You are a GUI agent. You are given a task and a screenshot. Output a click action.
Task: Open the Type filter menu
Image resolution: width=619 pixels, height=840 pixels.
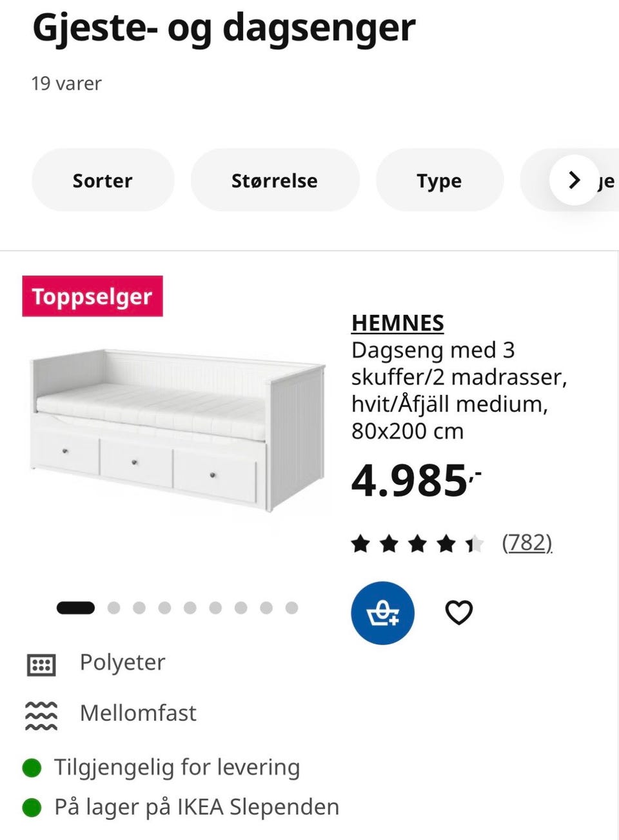click(x=439, y=181)
